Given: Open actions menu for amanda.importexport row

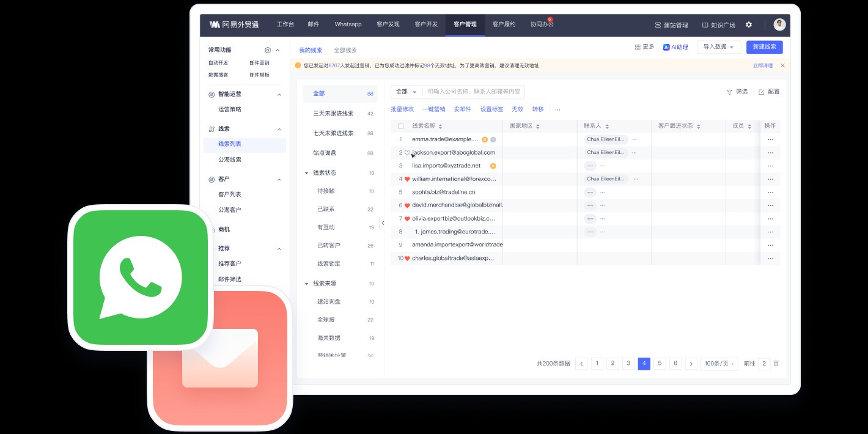Looking at the screenshot, I should tap(770, 245).
